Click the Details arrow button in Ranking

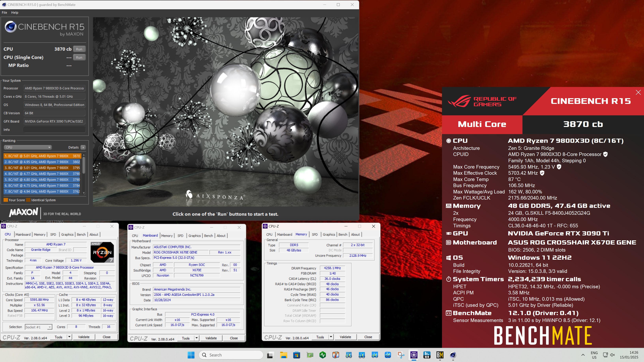coord(83,147)
